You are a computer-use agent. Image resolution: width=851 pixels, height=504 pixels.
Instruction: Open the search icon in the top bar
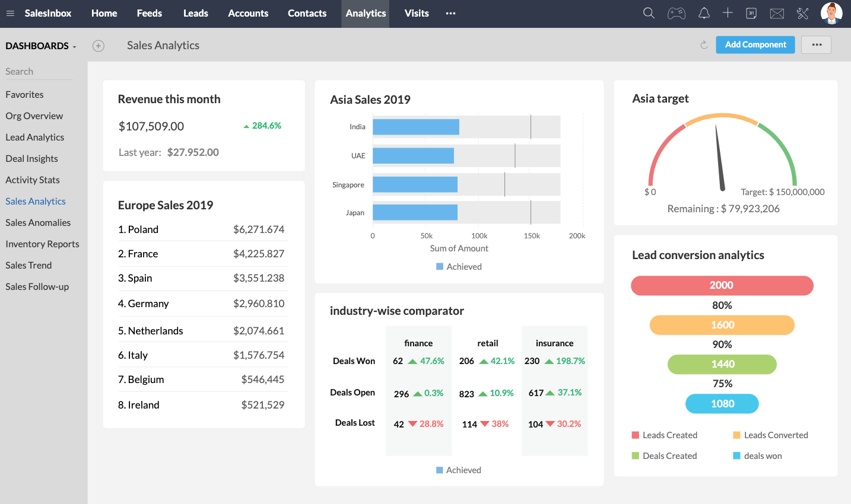click(x=649, y=12)
